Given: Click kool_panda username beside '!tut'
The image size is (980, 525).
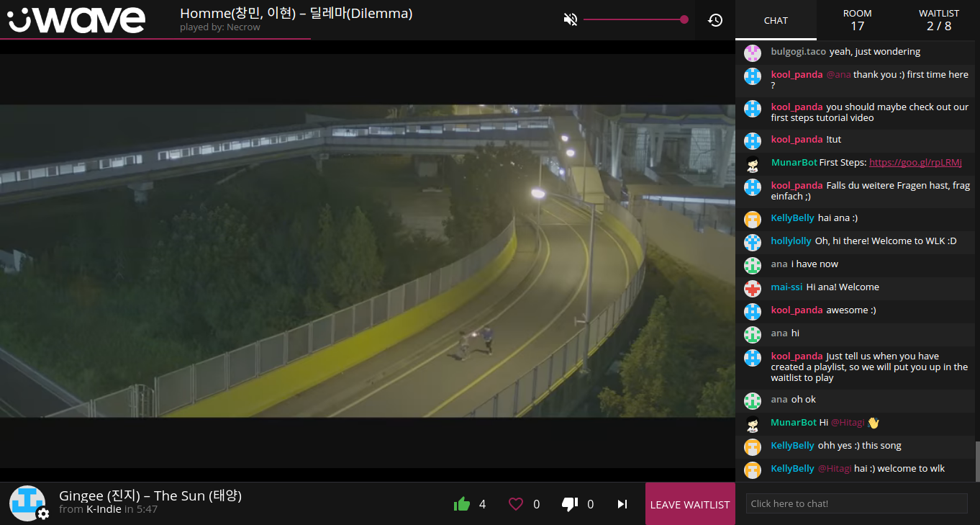Looking at the screenshot, I should coord(797,140).
